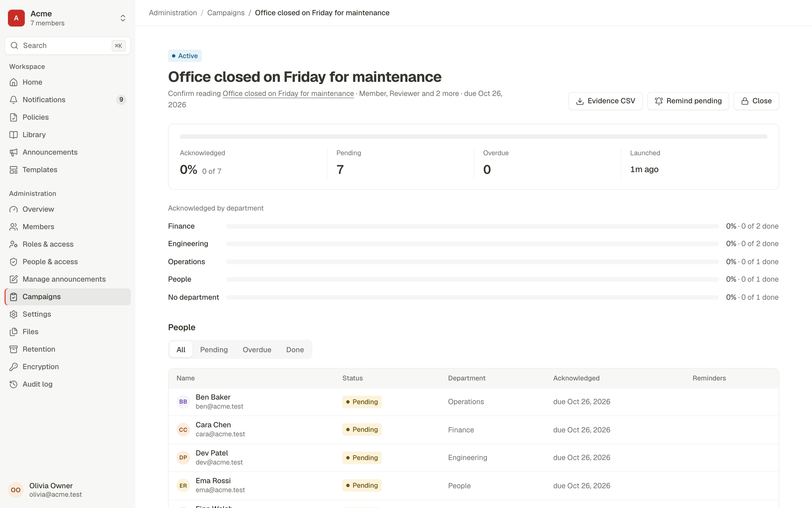Image resolution: width=812 pixels, height=508 pixels.
Task: Click the Files copy icon
Action: pos(14,332)
